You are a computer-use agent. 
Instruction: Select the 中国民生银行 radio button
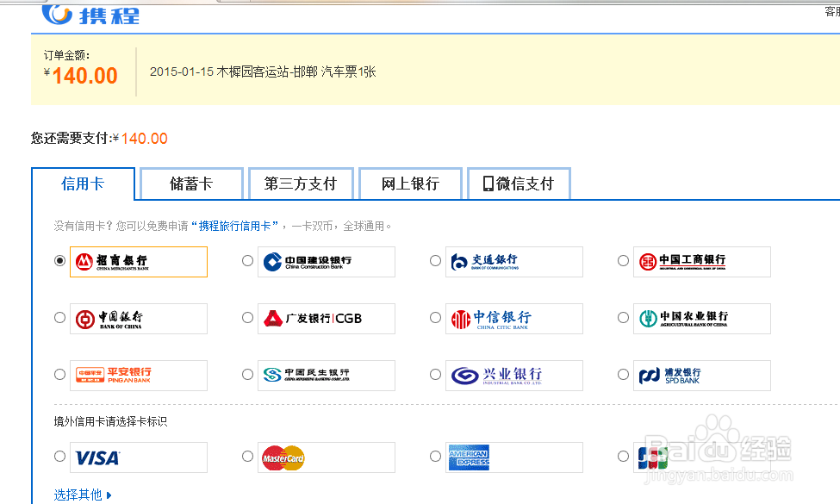pos(247,375)
